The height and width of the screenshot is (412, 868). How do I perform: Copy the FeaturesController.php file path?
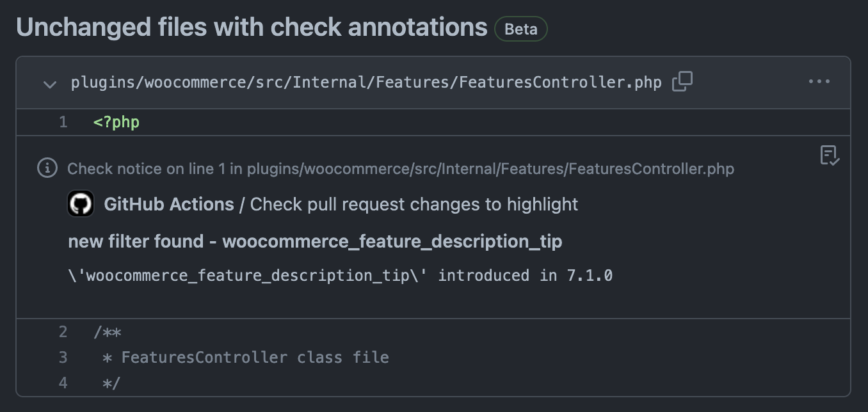[682, 81]
